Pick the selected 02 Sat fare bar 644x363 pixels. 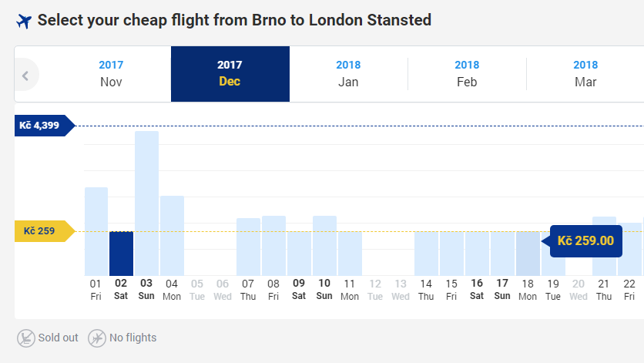pos(121,254)
